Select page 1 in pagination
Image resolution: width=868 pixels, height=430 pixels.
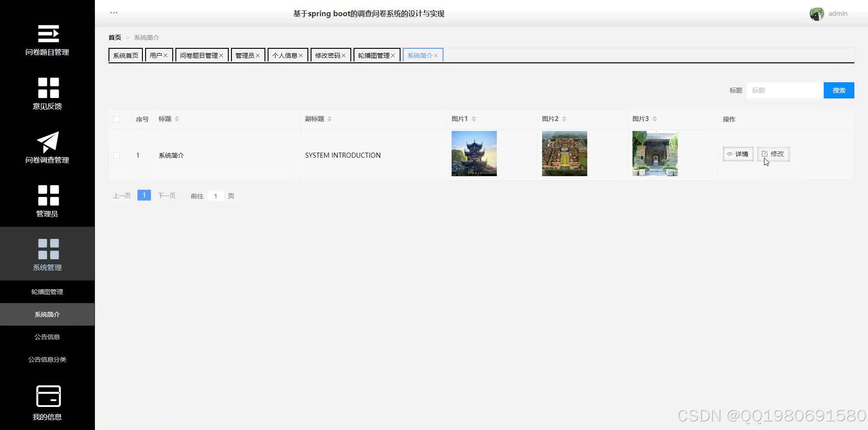pyautogui.click(x=144, y=195)
